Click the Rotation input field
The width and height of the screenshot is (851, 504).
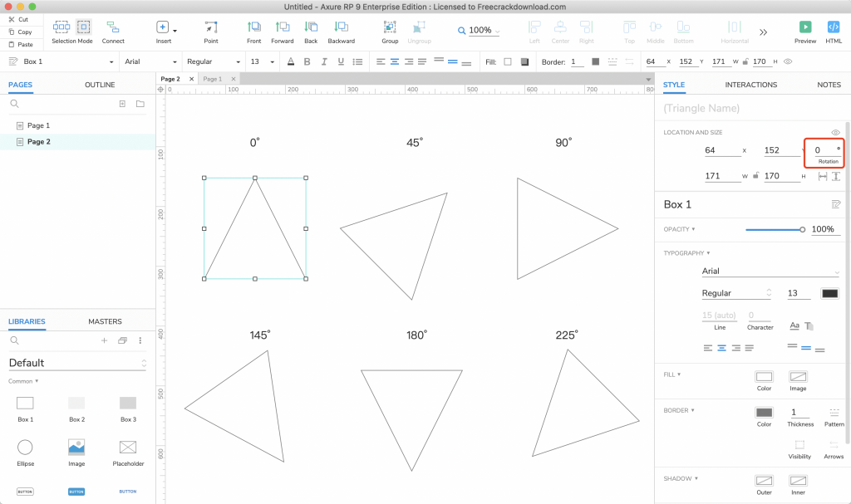click(823, 150)
